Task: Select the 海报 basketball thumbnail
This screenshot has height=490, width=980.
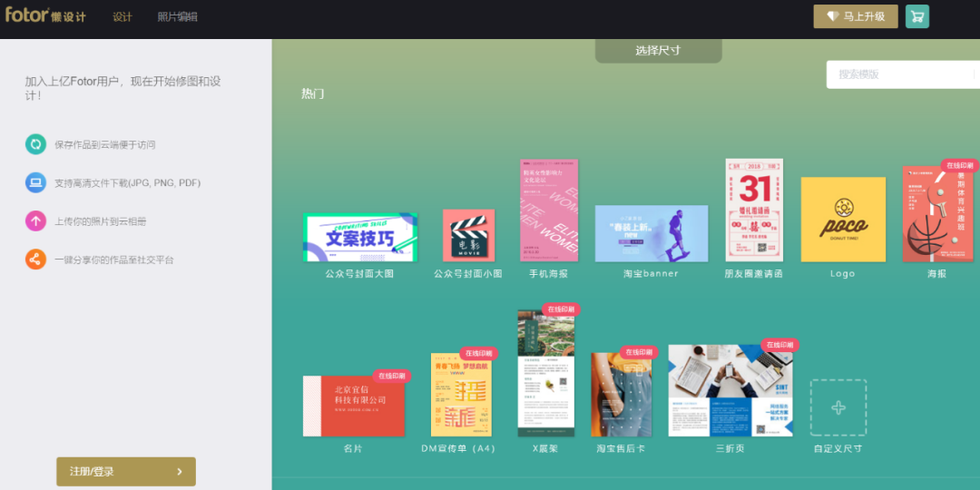Action: click(937, 214)
